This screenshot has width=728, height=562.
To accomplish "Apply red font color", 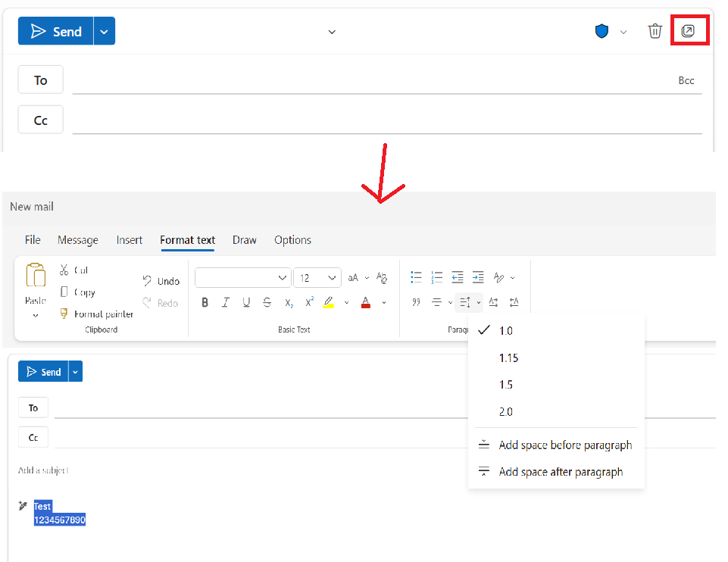I will point(366,302).
